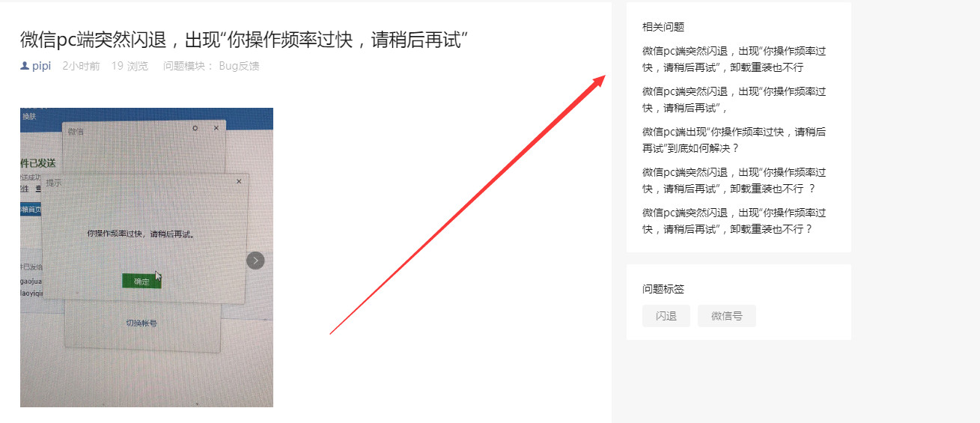980x423 pixels.
Task: Click 切换帐号 in the photographed window
Action: pos(141,323)
